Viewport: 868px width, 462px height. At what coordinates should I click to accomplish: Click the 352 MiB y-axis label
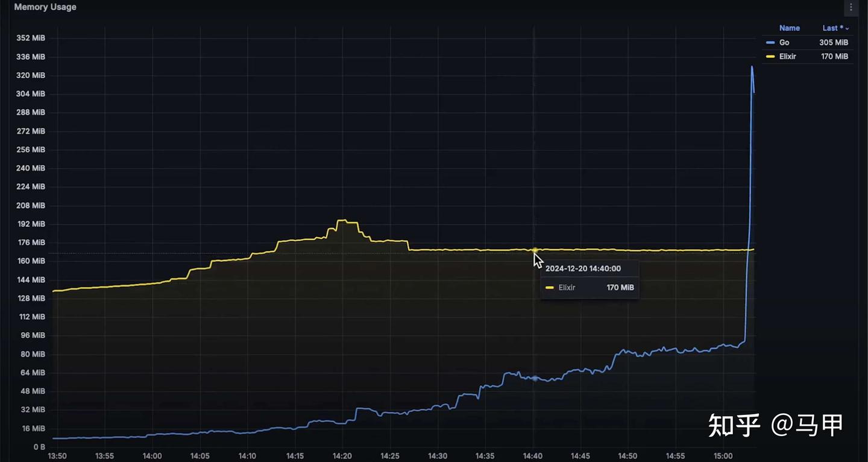click(31, 38)
